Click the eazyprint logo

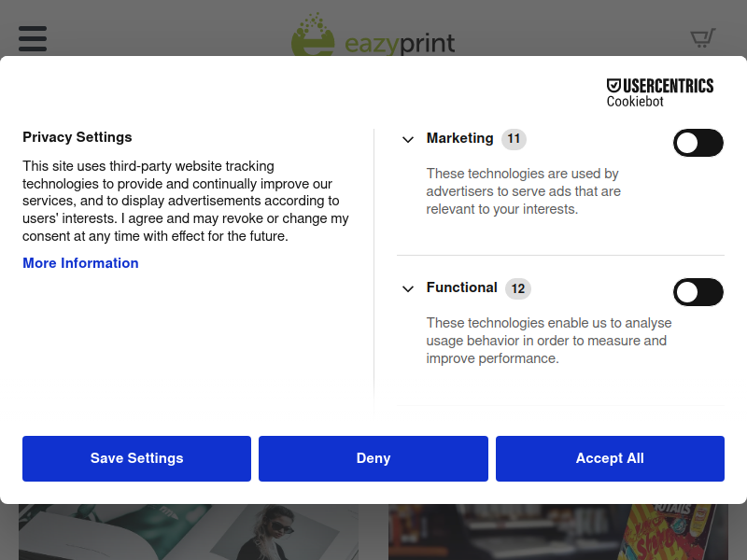[x=373, y=35]
